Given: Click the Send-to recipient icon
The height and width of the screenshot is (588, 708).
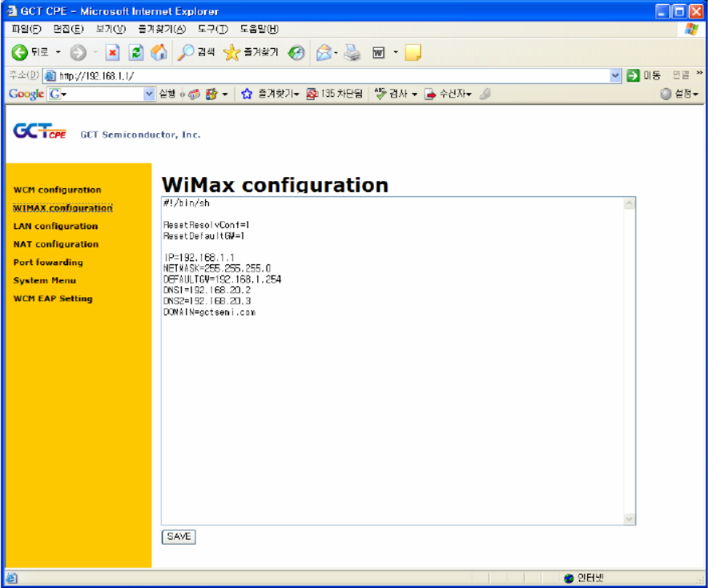Looking at the screenshot, I should [x=430, y=94].
